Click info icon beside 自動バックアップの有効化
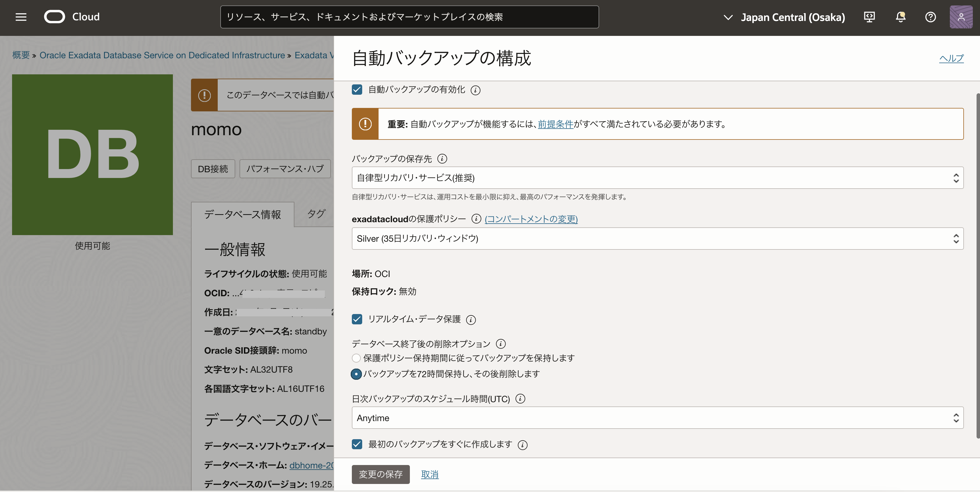Viewport: 980px width, 492px height. pyautogui.click(x=475, y=90)
